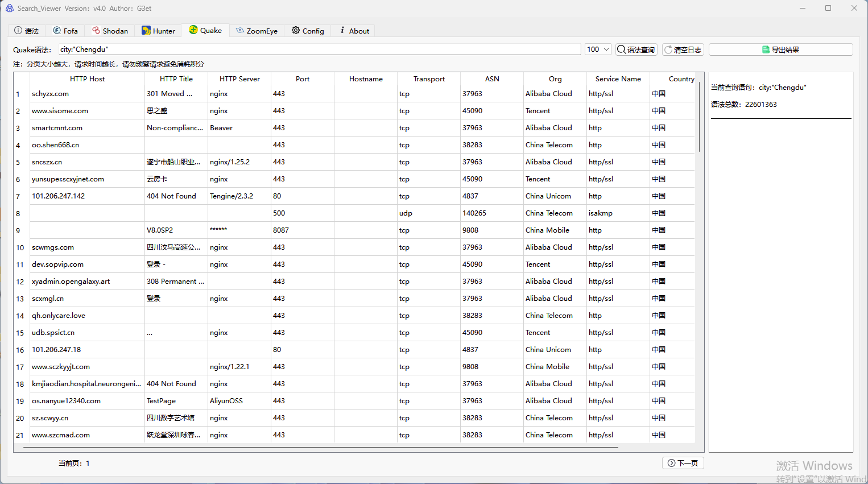Sort by HTTP Host column header

point(87,79)
